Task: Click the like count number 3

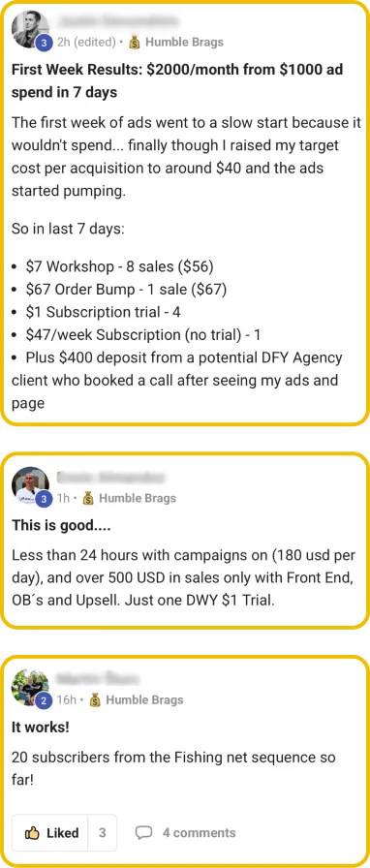Action: click(103, 832)
